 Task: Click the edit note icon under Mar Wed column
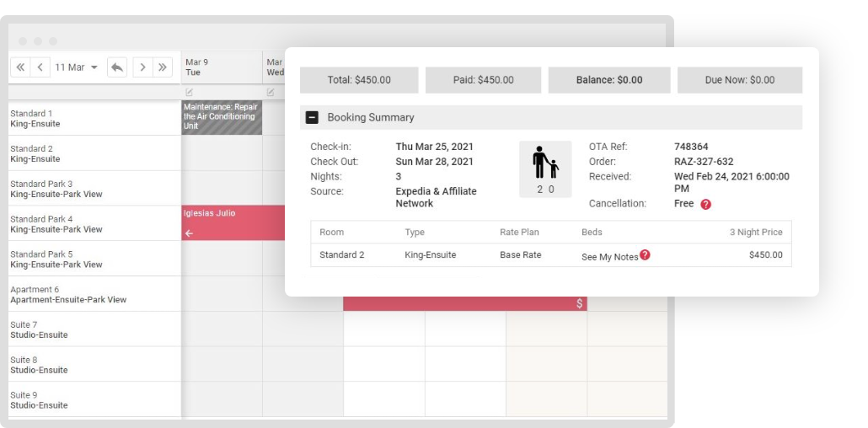click(271, 92)
